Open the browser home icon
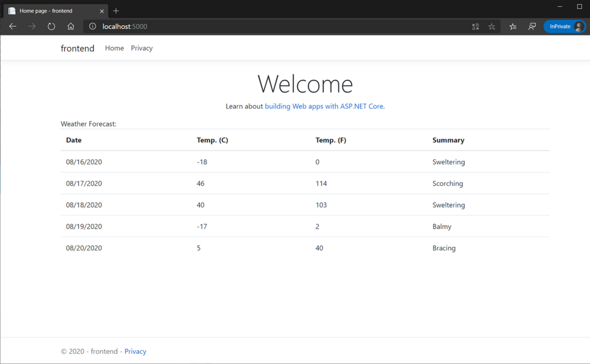Image resolution: width=590 pixels, height=364 pixels. pyautogui.click(x=71, y=26)
